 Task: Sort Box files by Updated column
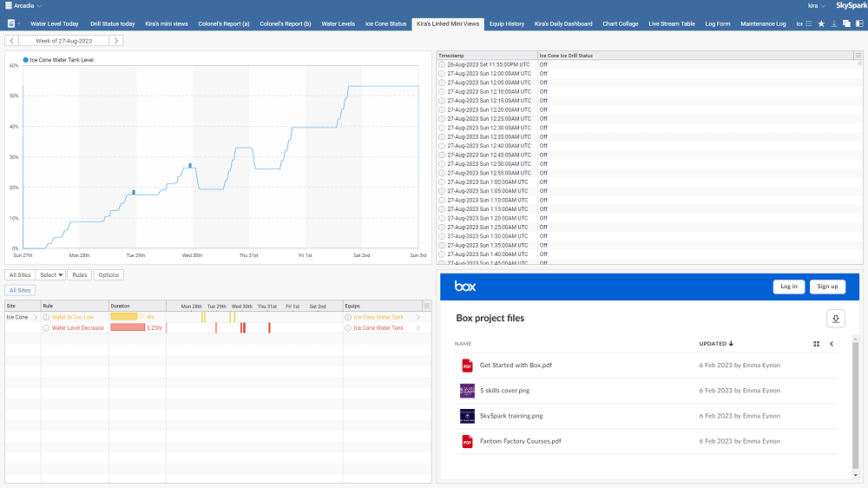[x=716, y=344]
